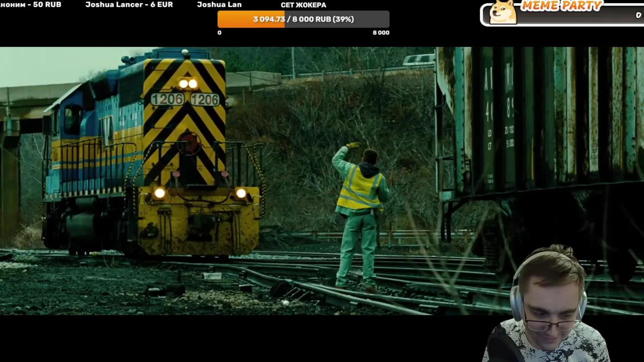
Task: Click the '0' goal minimum label
Action: coord(219,32)
